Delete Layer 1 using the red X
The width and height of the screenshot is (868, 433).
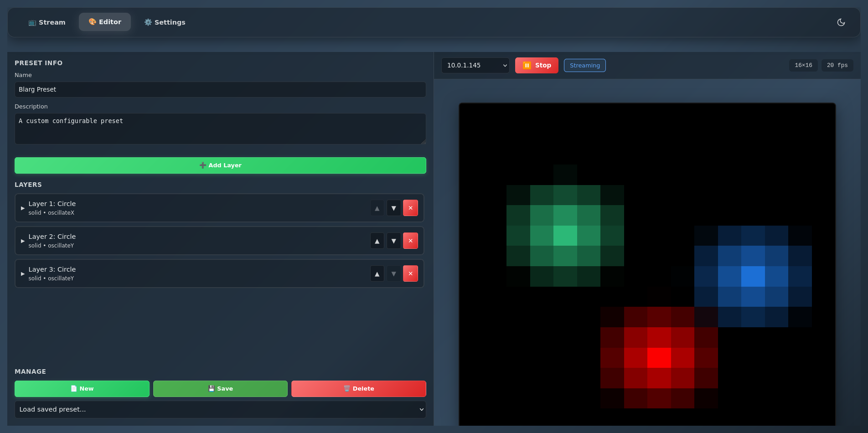click(410, 208)
